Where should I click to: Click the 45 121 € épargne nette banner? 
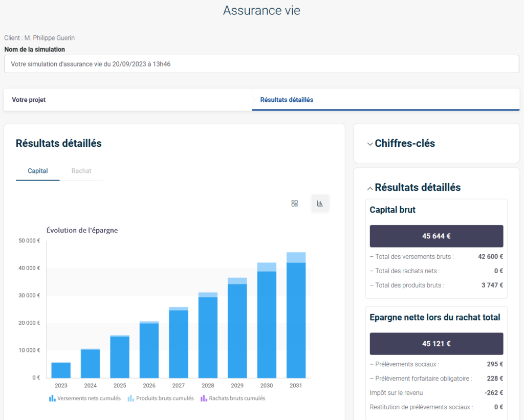pos(436,344)
